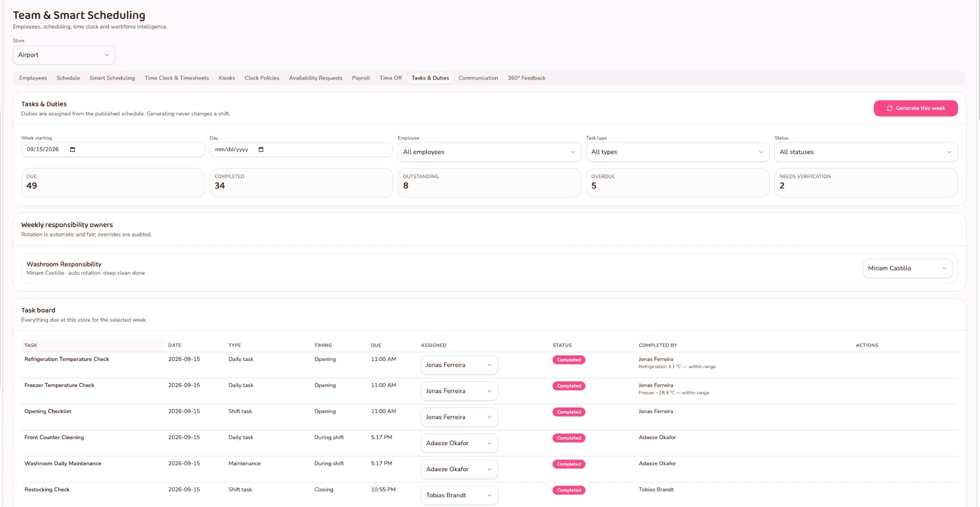Change assignee for Washroom Daily Maintenance
980x507 pixels.
click(x=459, y=469)
